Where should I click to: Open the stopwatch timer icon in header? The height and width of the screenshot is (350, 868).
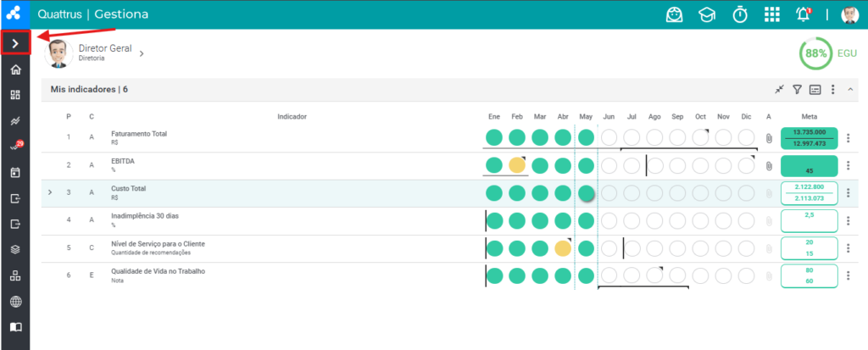click(x=739, y=14)
